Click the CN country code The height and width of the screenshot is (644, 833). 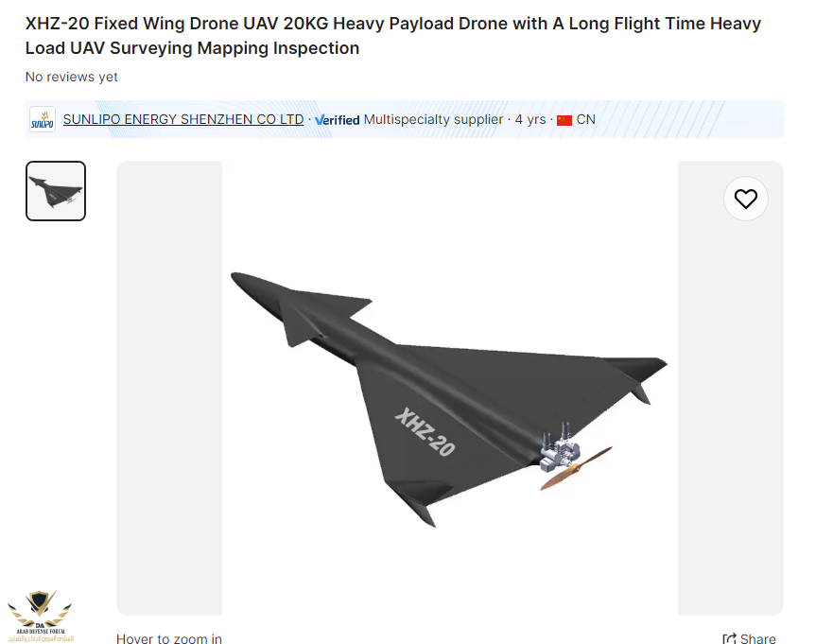point(586,119)
